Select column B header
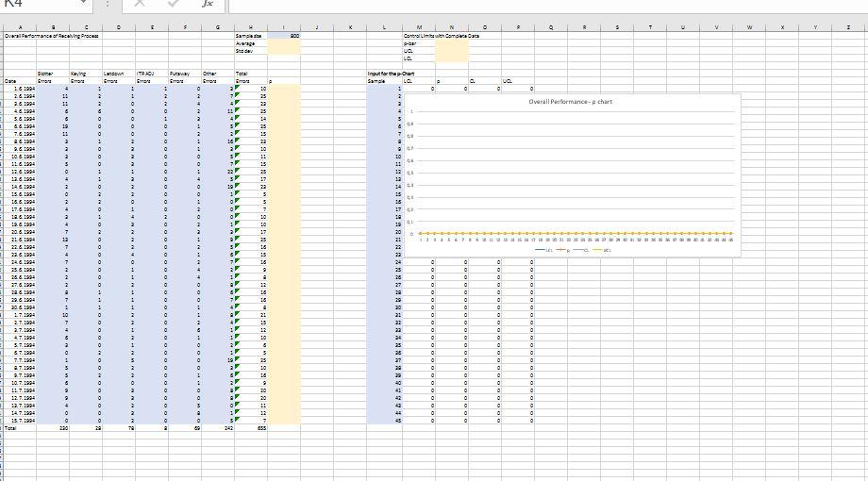This screenshot has width=868, height=481. tap(53, 27)
